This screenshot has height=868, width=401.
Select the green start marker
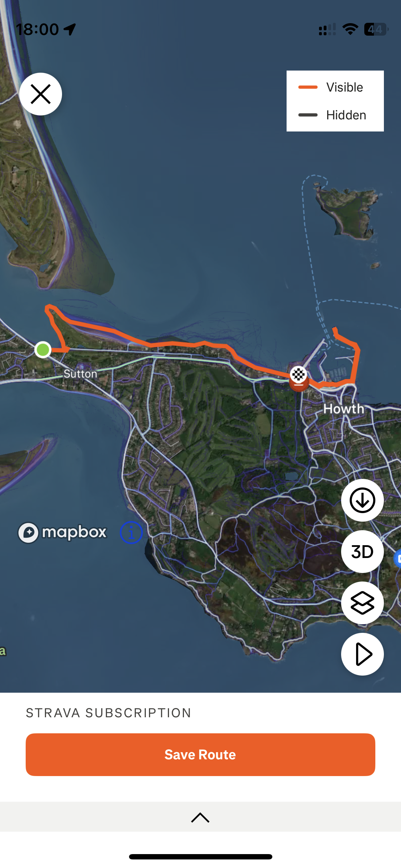(x=43, y=350)
